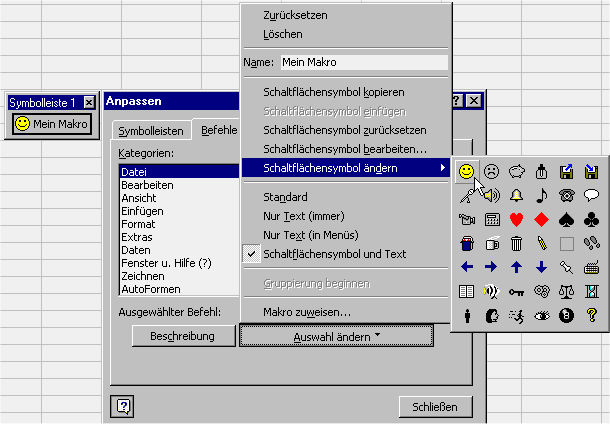Choose the sad face button icon
The image size is (610, 424).
point(491,172)
